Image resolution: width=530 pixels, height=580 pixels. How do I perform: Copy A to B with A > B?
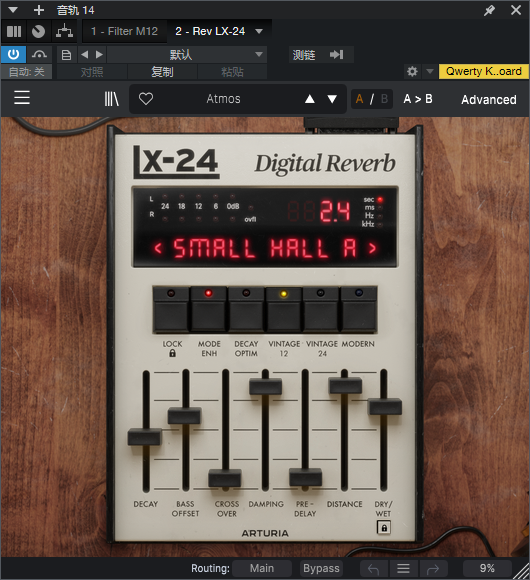(x=418, y=99)
